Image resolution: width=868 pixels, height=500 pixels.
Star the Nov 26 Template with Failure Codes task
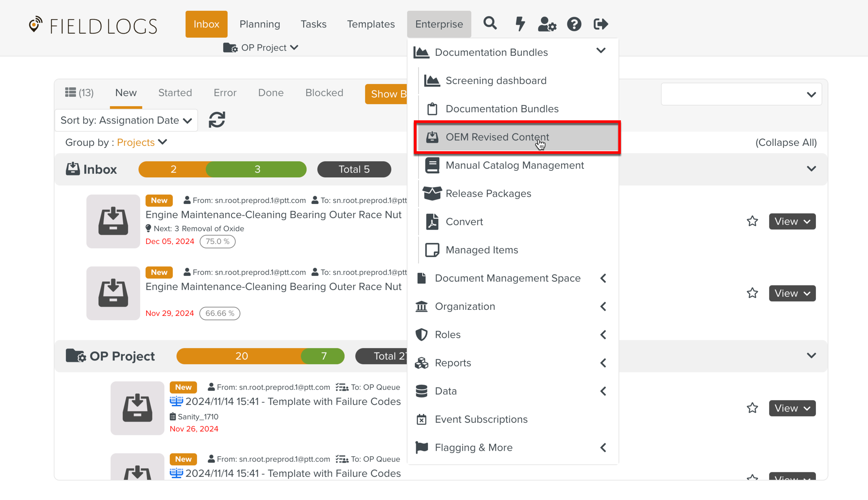click(x=752, y=408)
